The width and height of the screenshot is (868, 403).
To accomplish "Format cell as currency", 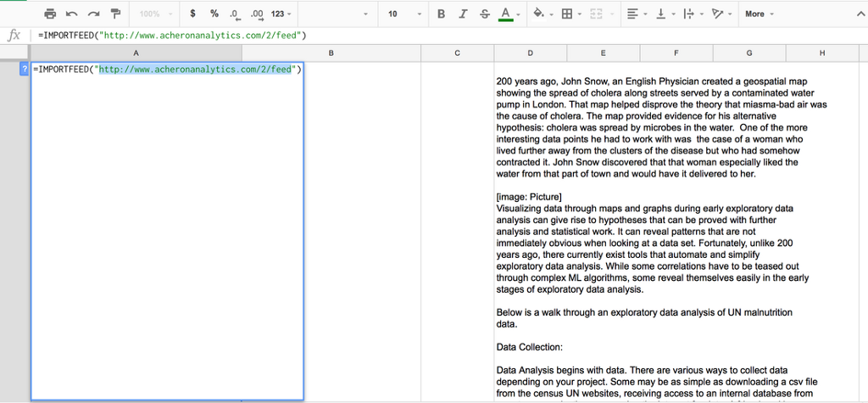I will click(x=193, y=14).
